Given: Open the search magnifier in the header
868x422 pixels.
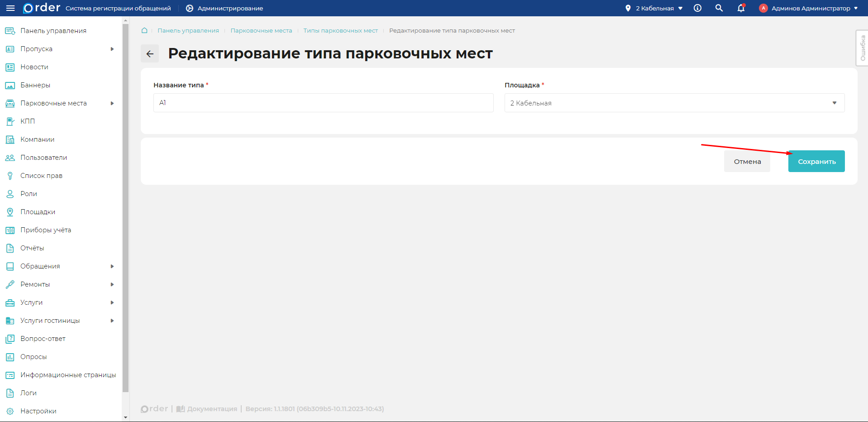Looking at the screenshot, I should point(719,8).
